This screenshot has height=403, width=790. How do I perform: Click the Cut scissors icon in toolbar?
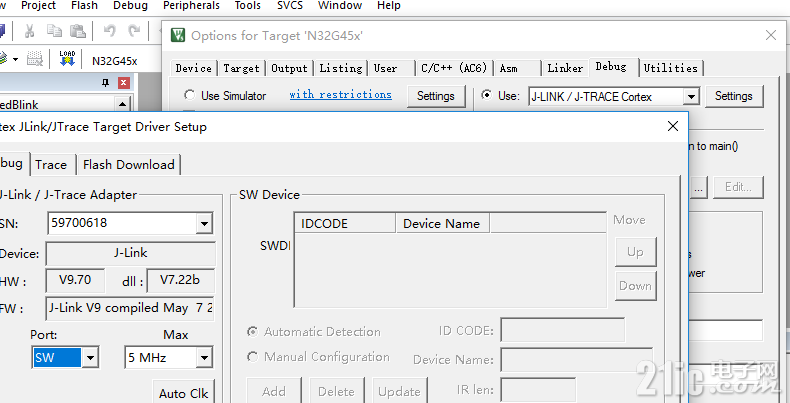click(x=29, y=31)
